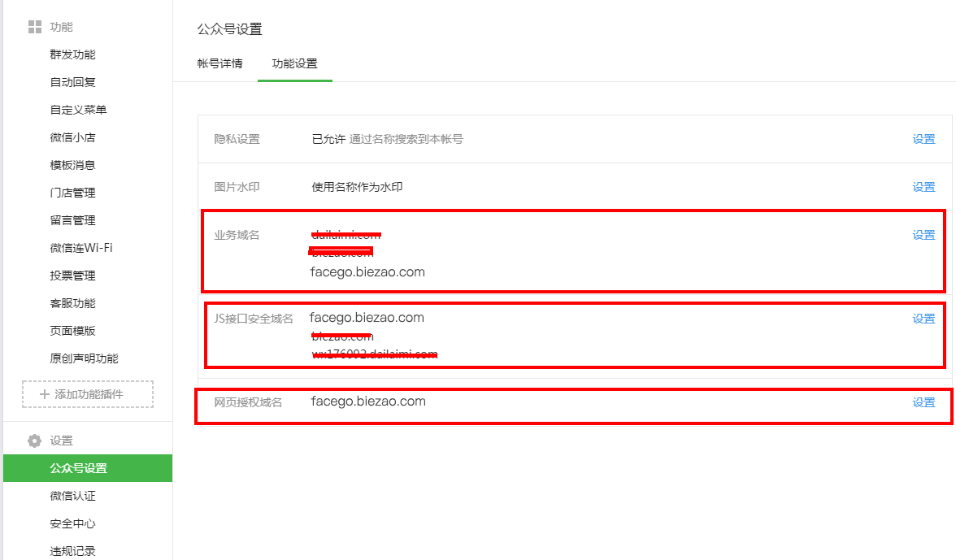Switch to the 帐号详情 tab
Viewport: 956px width, 560px height.
[219, 63]
